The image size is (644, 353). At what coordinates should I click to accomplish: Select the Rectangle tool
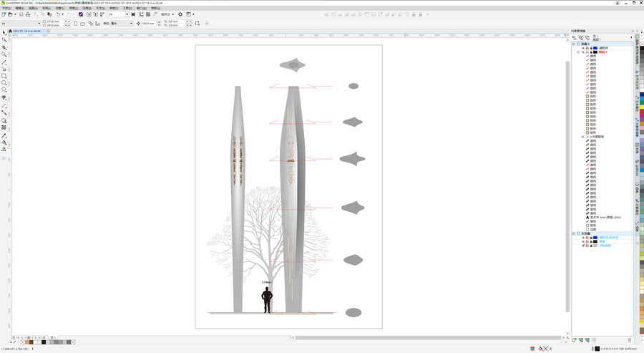tap(4, 76)
